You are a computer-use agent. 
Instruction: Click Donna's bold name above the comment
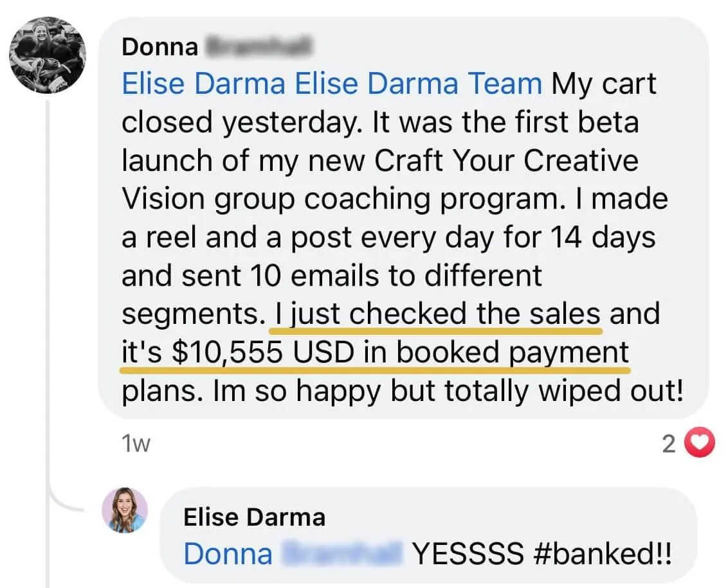pos(159,47)
